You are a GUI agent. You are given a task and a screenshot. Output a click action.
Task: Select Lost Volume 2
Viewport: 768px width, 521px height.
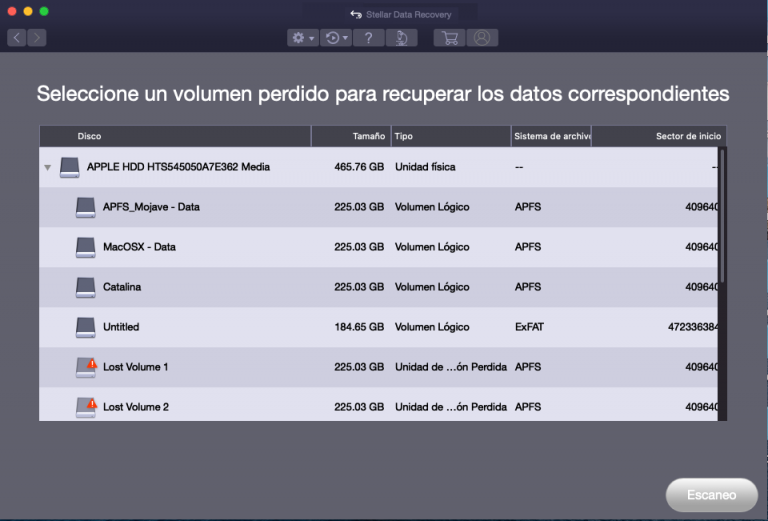pyautogui.click(x=378, y=404)
